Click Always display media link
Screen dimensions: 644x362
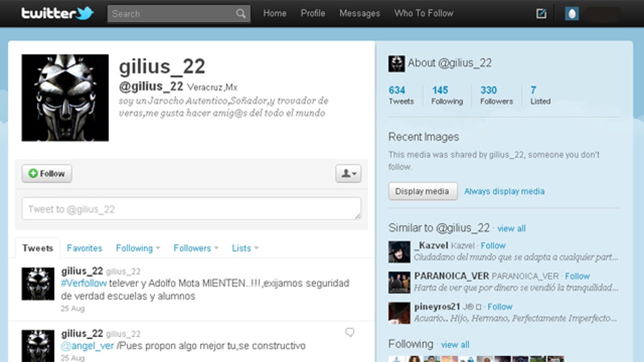click(504, 191)
